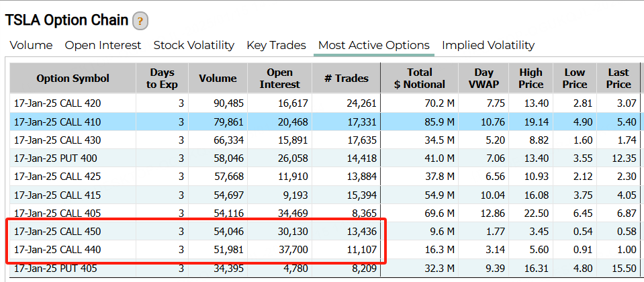Sort by the Volume column header
The height and width of the screenshot is (282, 644).
(218, 79)
